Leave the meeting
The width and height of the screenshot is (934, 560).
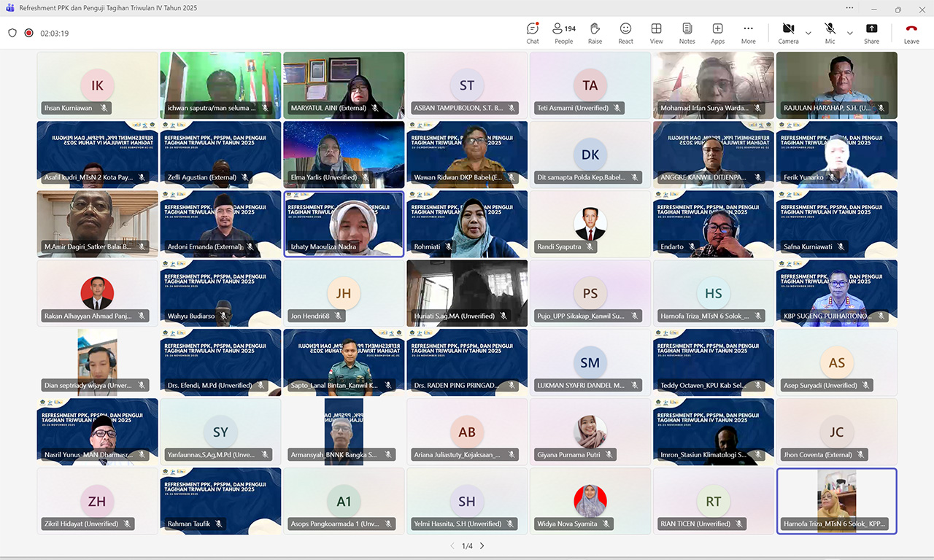911,32
